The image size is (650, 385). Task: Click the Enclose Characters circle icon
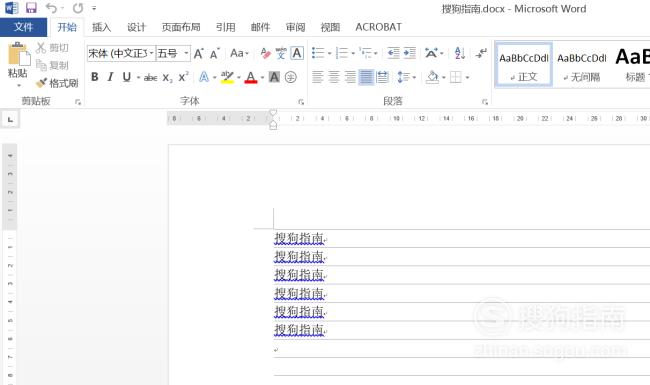[291, 77]
